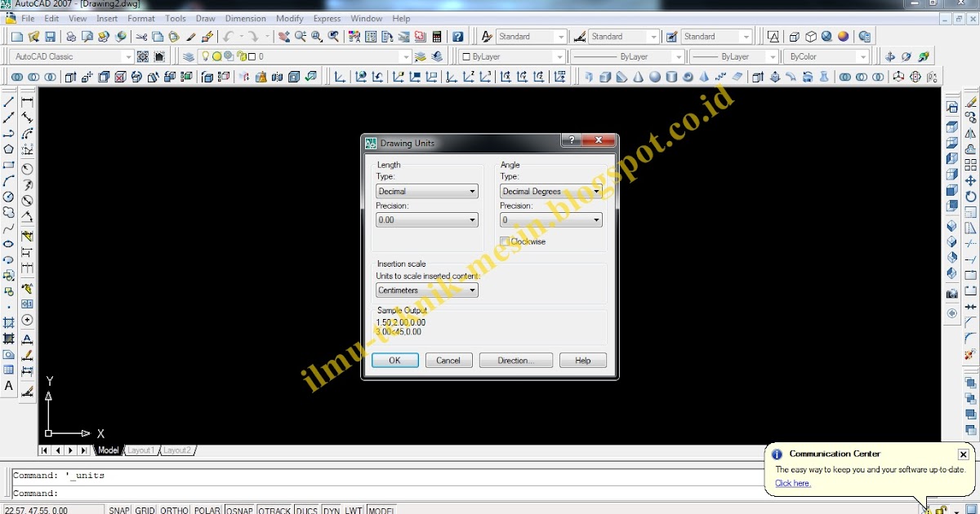Image resolution: width=980 pixels, height=514 pixels.
Task: Open the insertion scale units dropdown
Action: tap(472, 290)
